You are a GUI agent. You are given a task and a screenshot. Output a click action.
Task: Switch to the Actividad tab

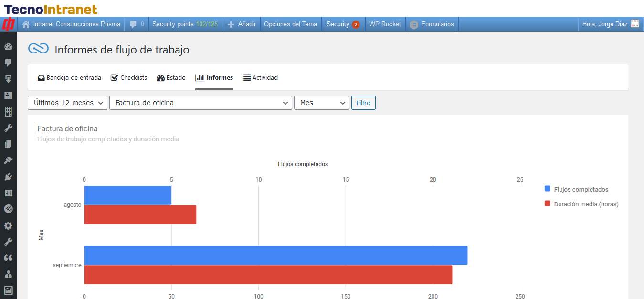click(260, 78)
